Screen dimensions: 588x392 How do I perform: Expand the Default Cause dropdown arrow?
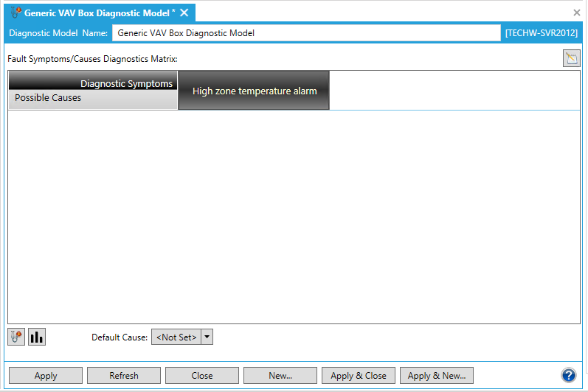pos(207,337)
